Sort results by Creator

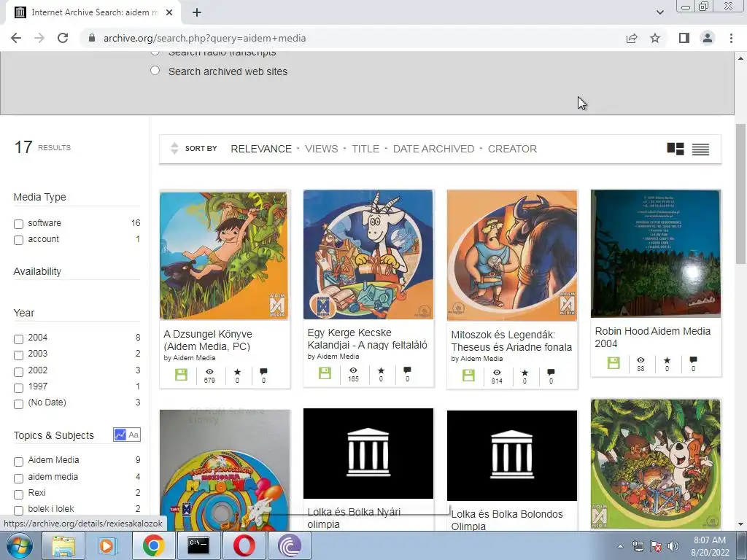512,149
